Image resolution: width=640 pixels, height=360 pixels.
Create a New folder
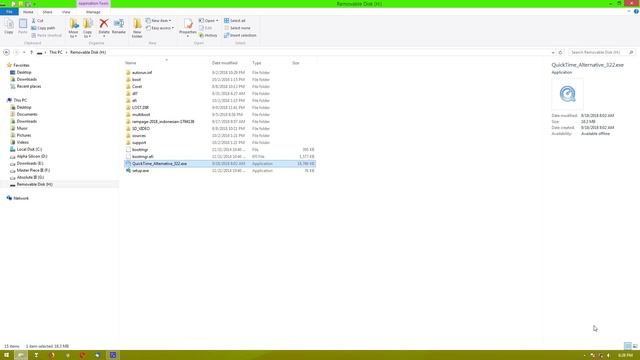pos(137,28)
